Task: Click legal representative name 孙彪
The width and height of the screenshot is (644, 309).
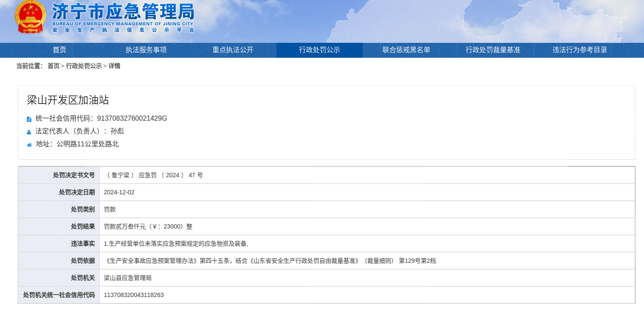Action: (117, 131)
